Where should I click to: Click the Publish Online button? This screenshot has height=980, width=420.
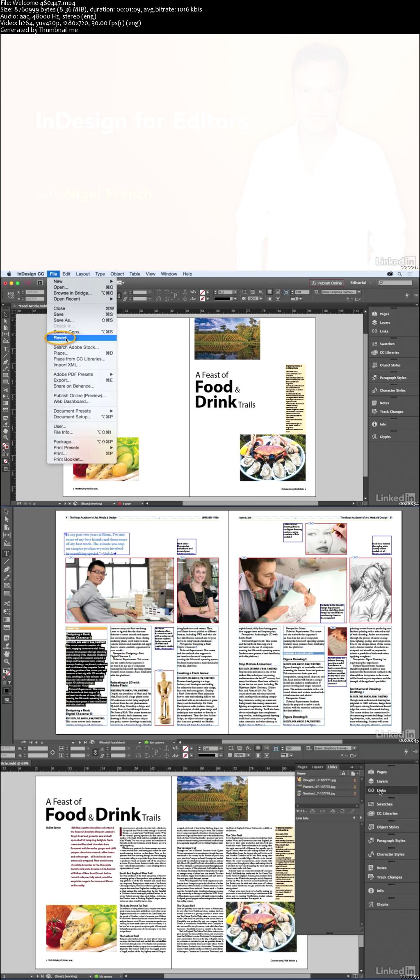click(326, 283)
